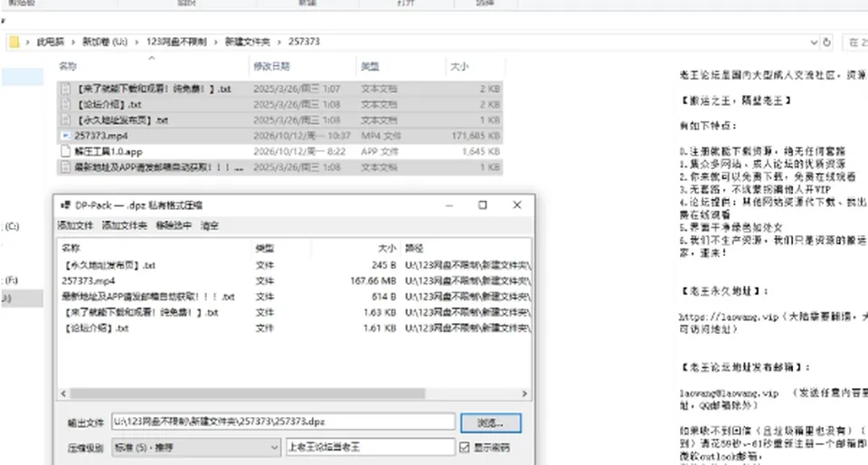Screen dimensions: 868x465
Task: Click the DP-Pack title bar app icon
Action: click(x=65, y=205)
